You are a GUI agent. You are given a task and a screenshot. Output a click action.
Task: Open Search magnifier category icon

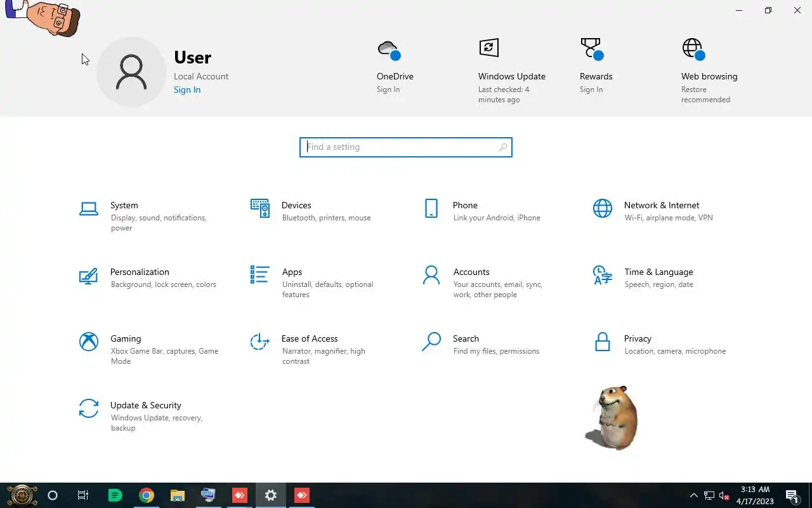(431, 342)
